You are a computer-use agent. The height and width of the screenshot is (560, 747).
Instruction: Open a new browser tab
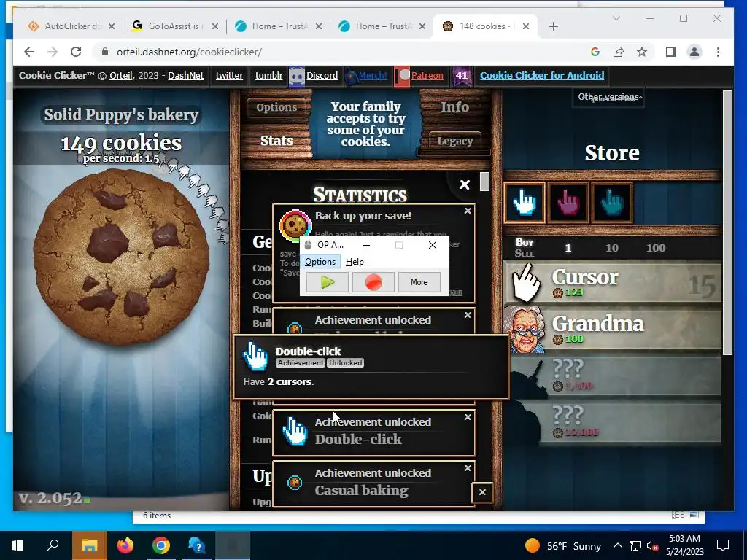tap(553, 26)
